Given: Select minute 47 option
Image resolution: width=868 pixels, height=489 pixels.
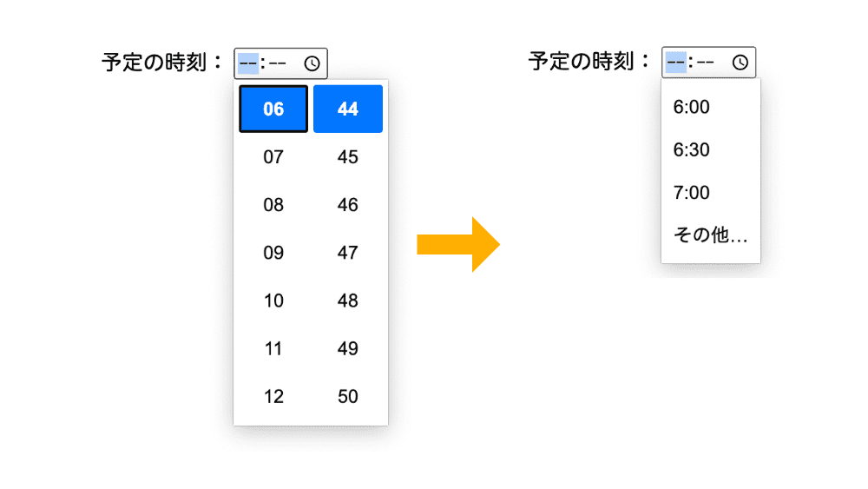Looking at the screenshot, I should tap(348, 253).
